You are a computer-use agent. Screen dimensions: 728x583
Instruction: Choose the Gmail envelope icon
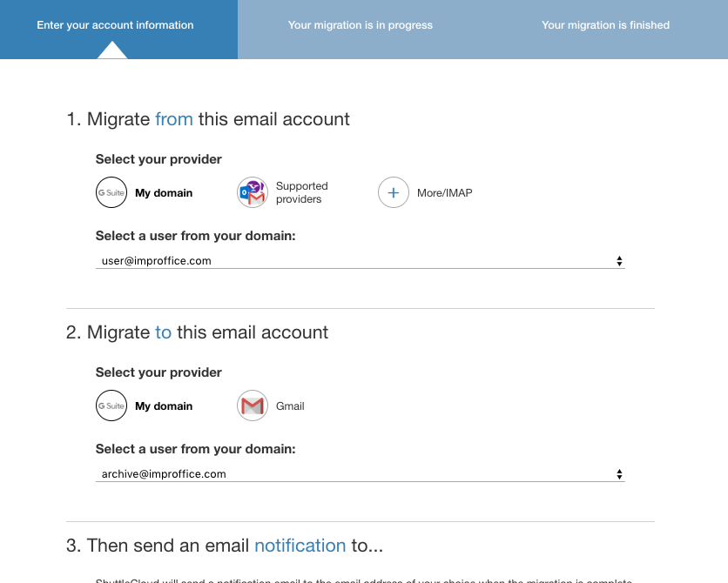[253, 406]
